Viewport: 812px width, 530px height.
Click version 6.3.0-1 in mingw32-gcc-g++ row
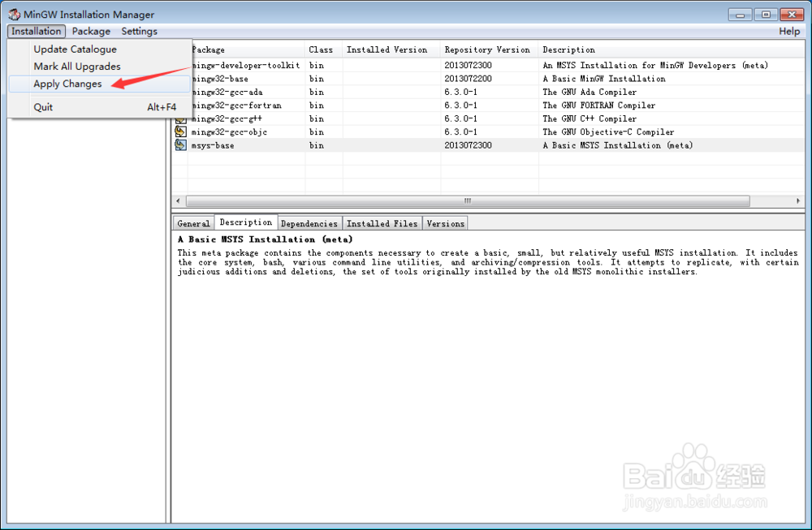pyautogui.click(x=461, y=119)
